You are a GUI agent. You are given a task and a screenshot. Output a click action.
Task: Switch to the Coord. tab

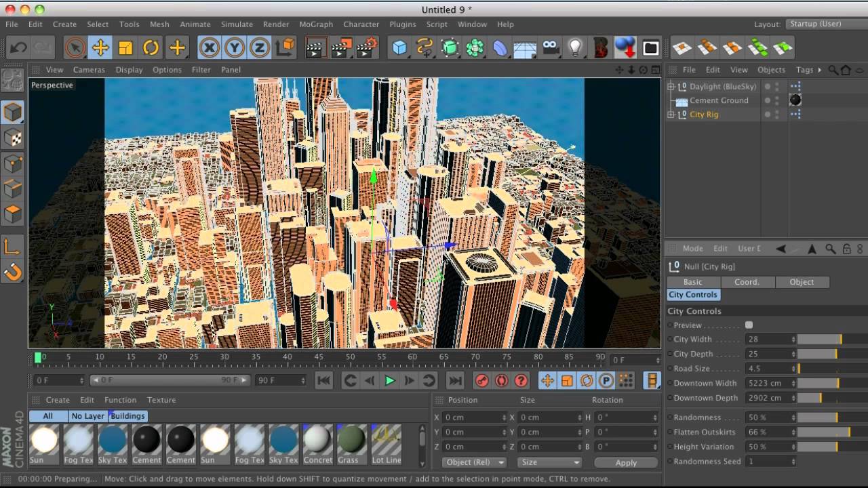(x=747, y=282)
